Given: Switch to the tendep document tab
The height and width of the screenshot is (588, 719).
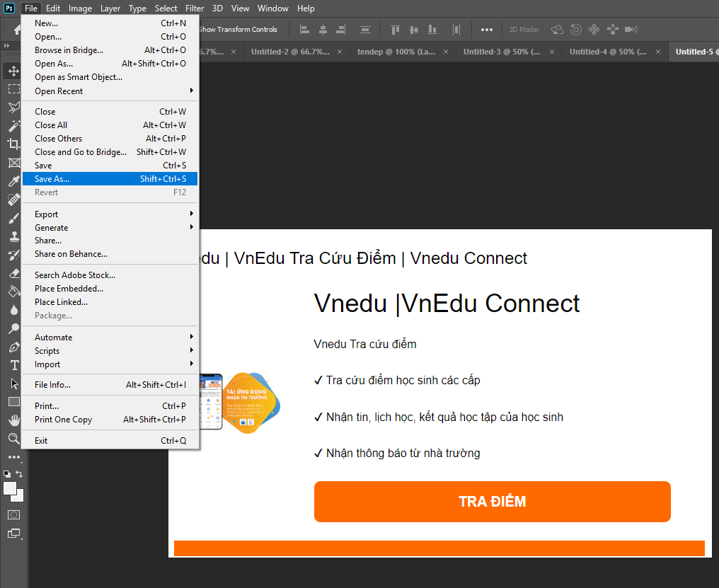Looking at the screenshot, I should pyautogui.click(x=396, y=52).
